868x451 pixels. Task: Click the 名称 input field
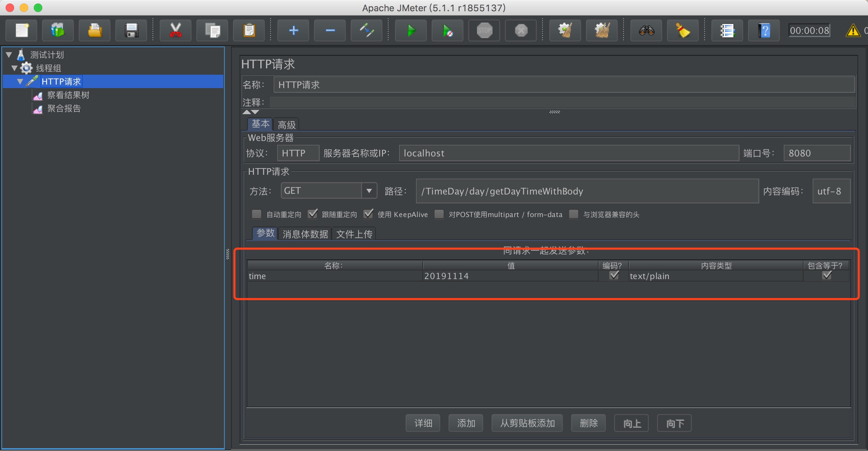pos(564,85)
